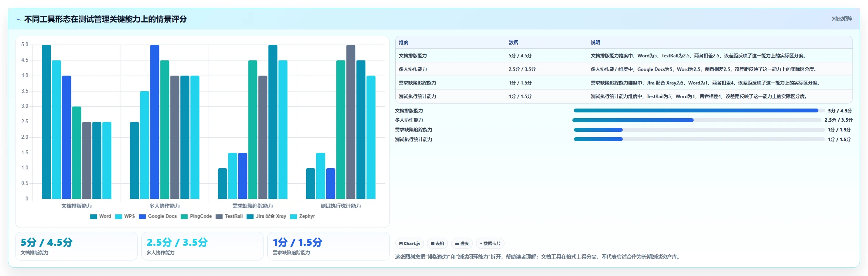Viewport: 868px width, 276px height.
Task: Open the 1分 / 1.5分 需求缺陷追踪能力 card
Action: coord(328,246)
